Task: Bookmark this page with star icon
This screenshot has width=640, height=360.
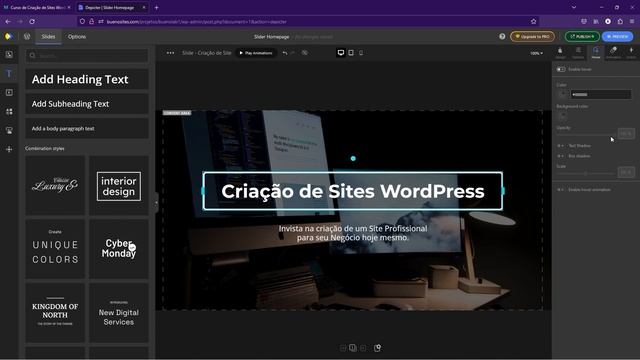Action: 533,21
